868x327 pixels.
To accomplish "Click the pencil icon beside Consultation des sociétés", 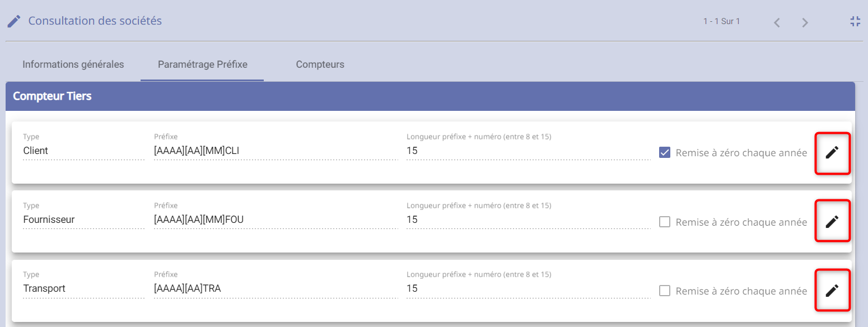I will click(x=14, y=21).
